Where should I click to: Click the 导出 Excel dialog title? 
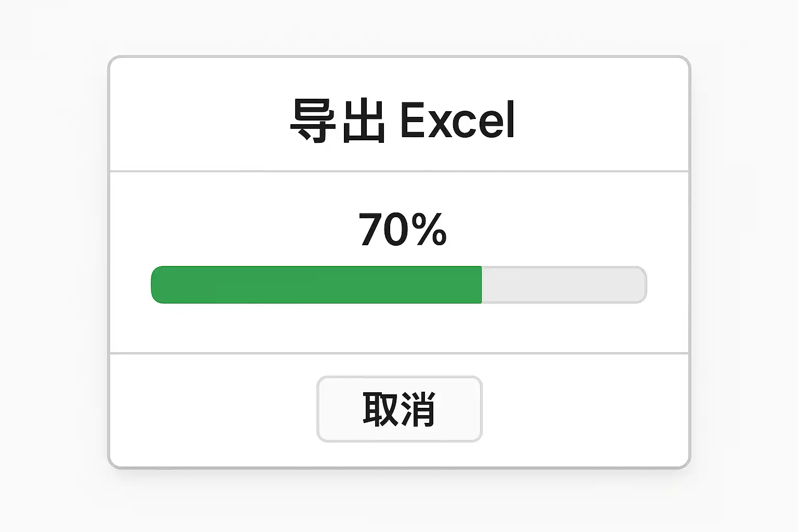[x=403, y=120]
